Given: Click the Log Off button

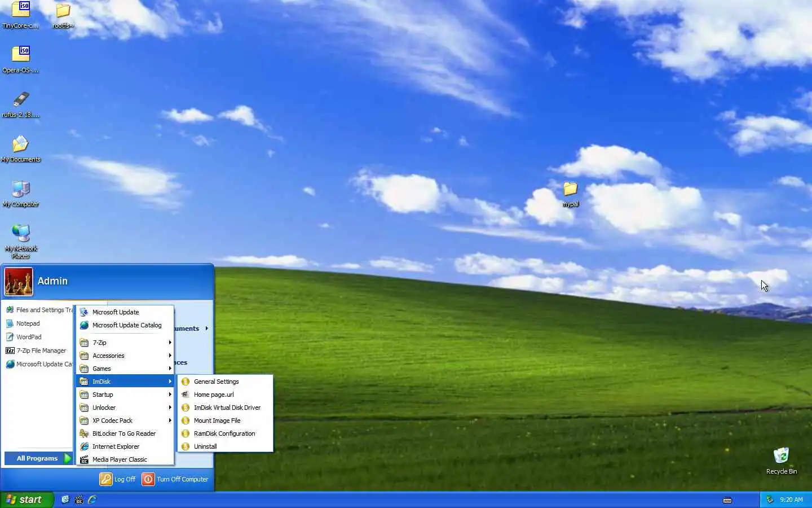Looking at the screenshot, I should (x=118, y=479).
